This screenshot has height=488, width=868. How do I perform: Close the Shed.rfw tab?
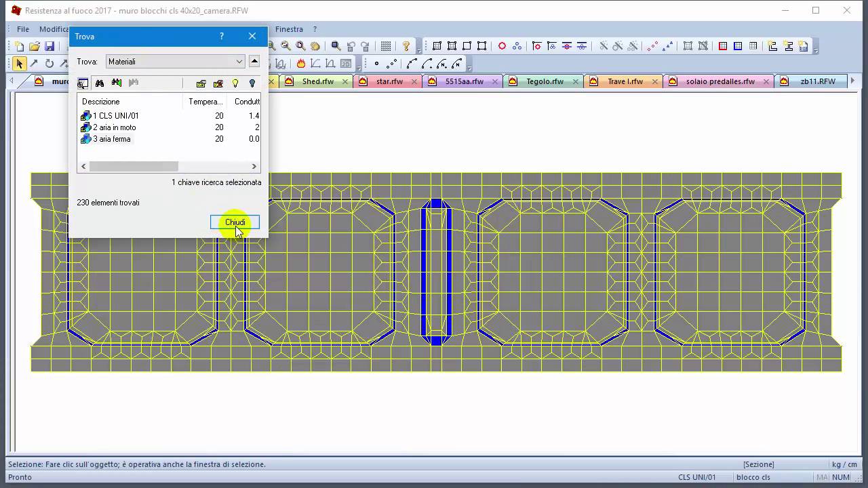(345, 81)
